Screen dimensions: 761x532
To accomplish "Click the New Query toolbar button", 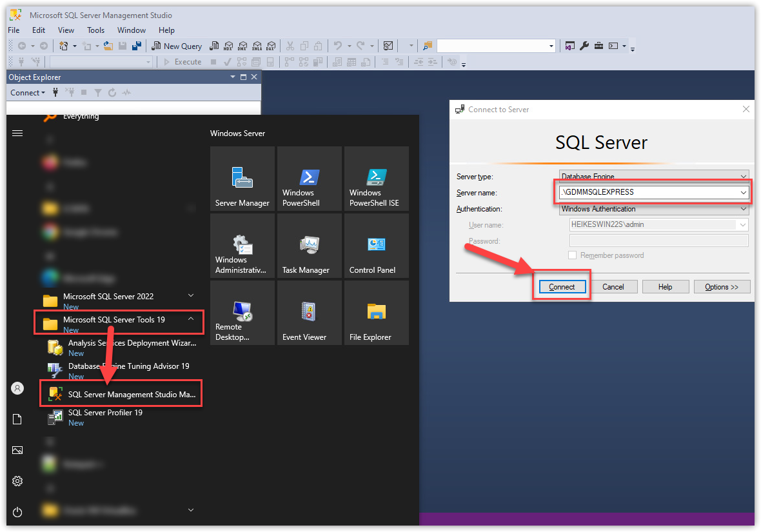I will tap(177, 46).
